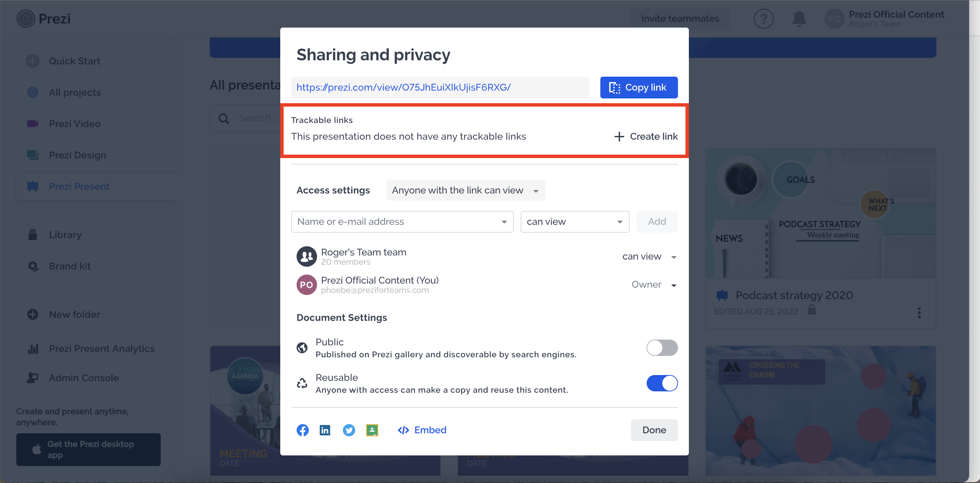Click the Admin Console icon
This screenshot has width=980, height=483.
point(33,377)
